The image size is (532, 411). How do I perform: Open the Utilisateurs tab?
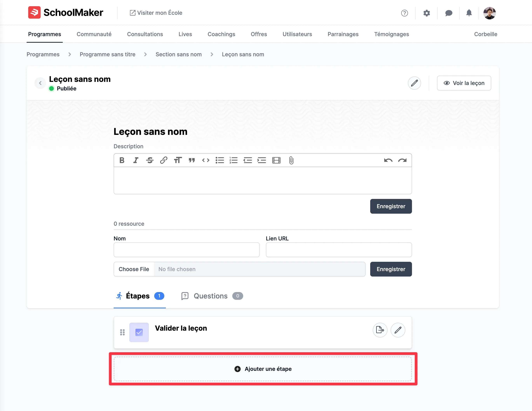297,34
